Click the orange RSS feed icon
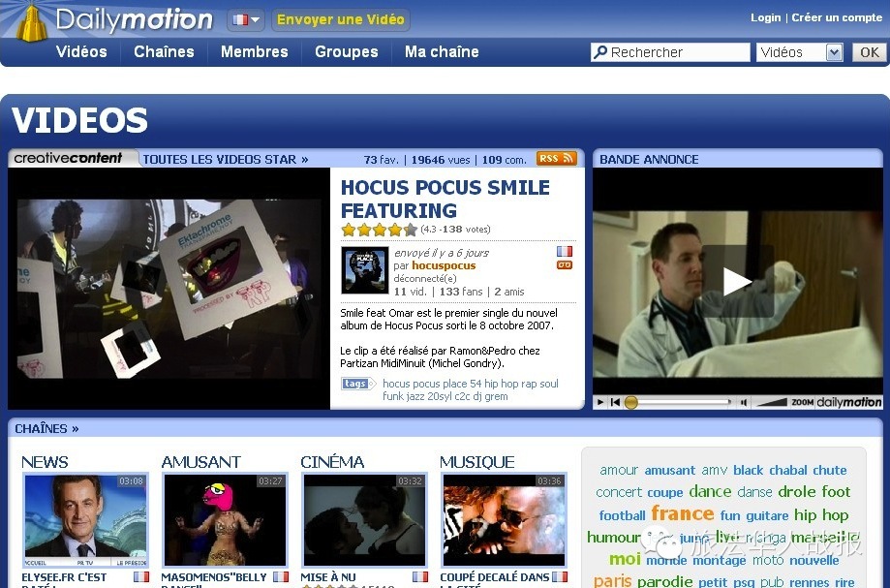890x588 pixels. point(556,158)
